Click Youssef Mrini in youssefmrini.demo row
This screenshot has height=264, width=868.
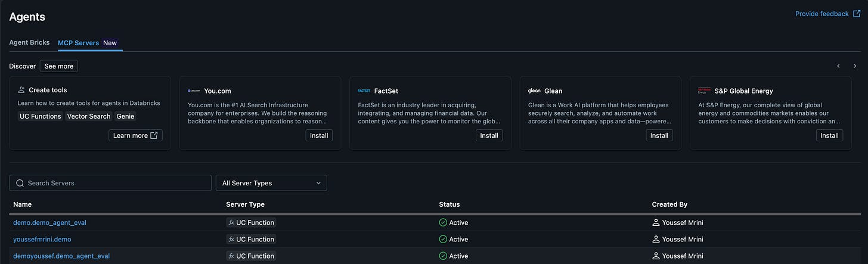click(x=683, y=239)
